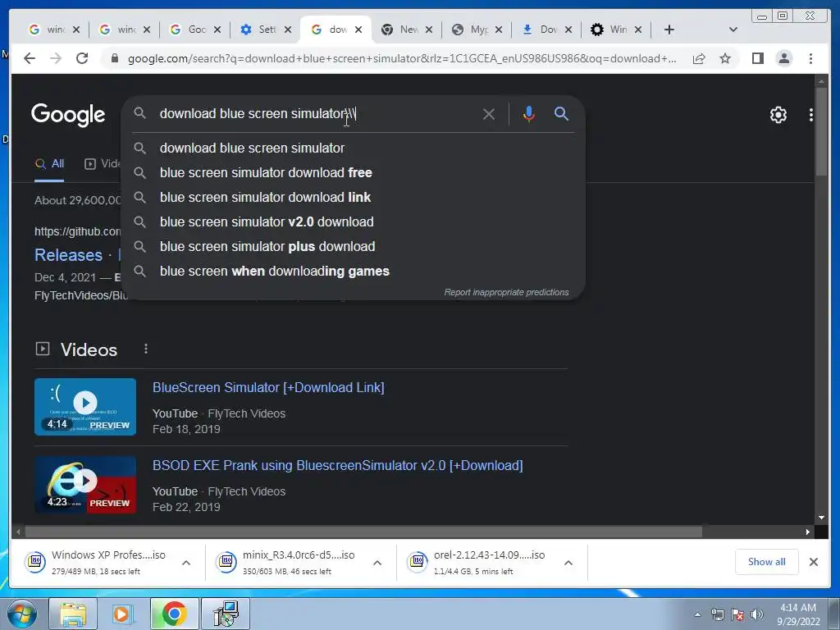840x630 pixels.
Task: Open Windows Media Player taskbar icon
Action: pos(123,614)
